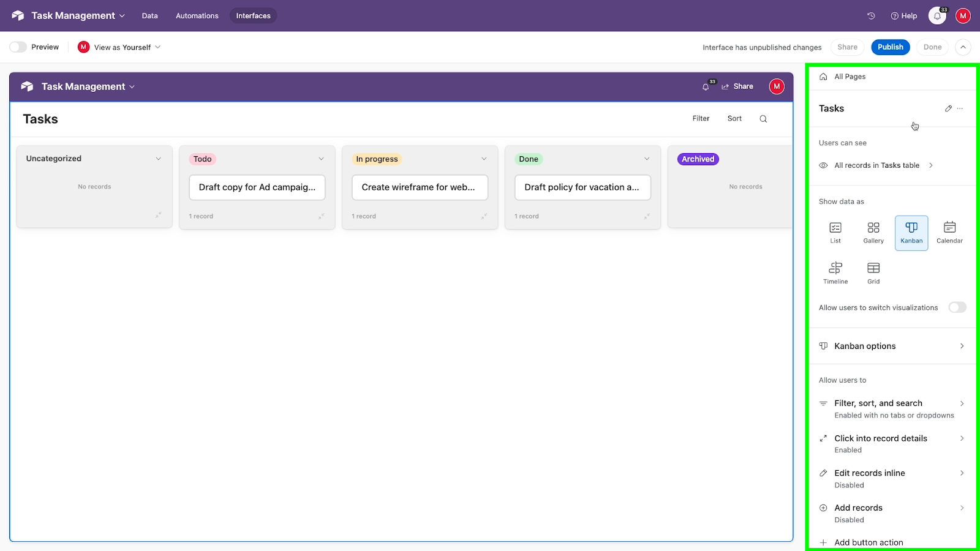Screen dimensions: 980x551
Task: Select Timeline visualization
Action: tap(835, 273)
